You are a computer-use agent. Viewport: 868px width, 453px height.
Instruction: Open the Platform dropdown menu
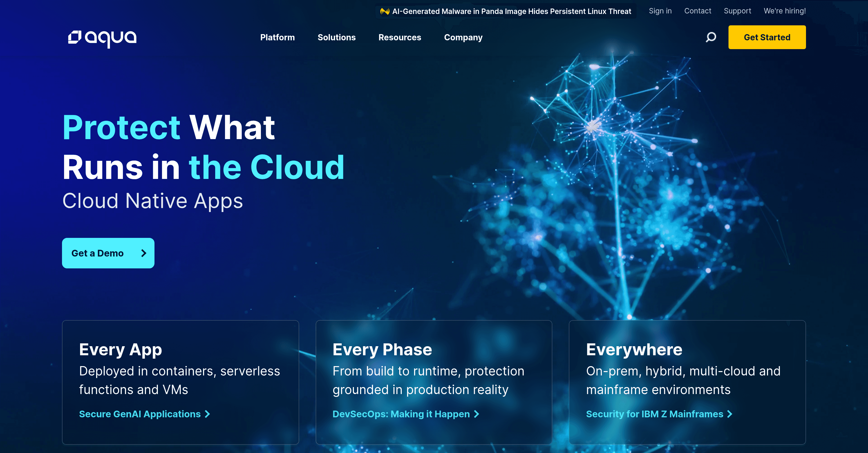click(277, 37)
